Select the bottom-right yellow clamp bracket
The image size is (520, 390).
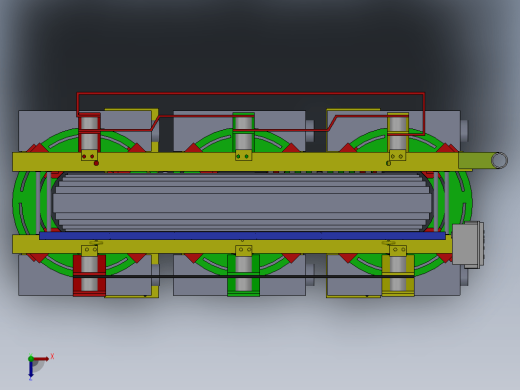pyautogui.click(x=398, y=275)
